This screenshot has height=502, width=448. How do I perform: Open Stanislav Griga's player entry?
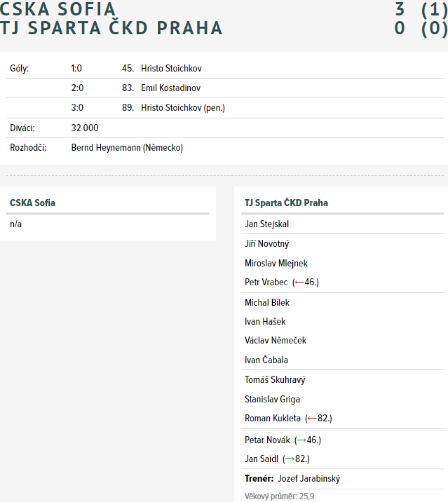tap(272, 400)
